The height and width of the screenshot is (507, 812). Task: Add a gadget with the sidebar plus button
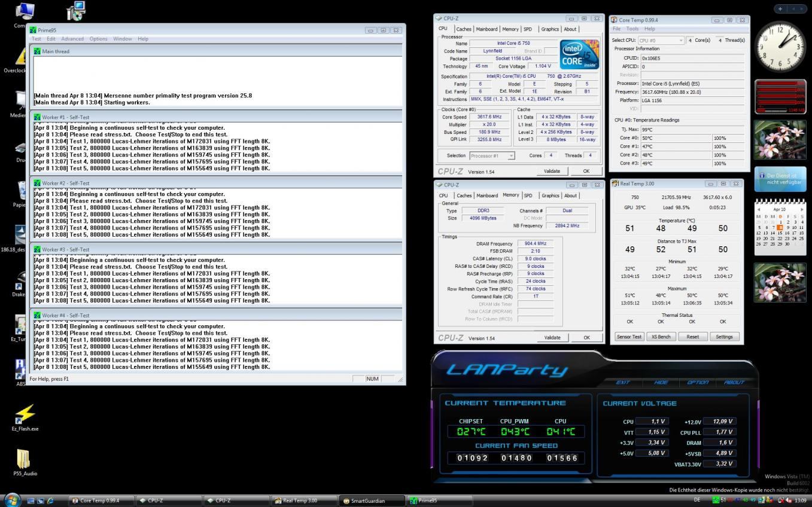(x=780, y=8)
